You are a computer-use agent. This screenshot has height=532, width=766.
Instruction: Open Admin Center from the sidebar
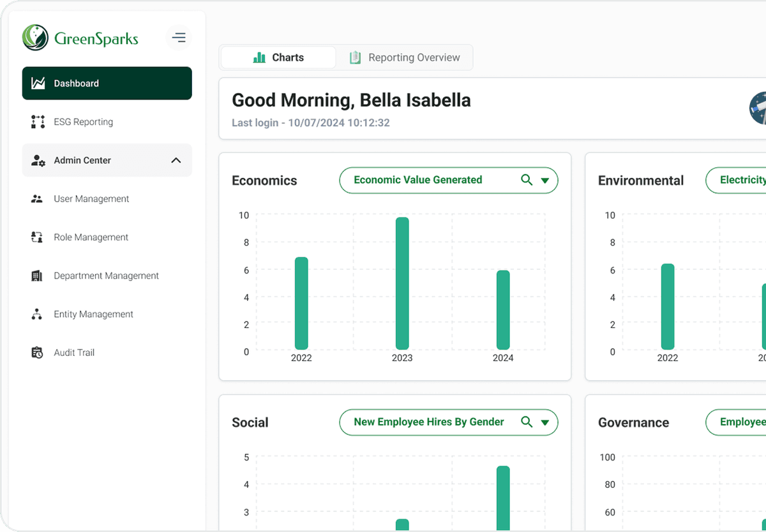(83, 161)
